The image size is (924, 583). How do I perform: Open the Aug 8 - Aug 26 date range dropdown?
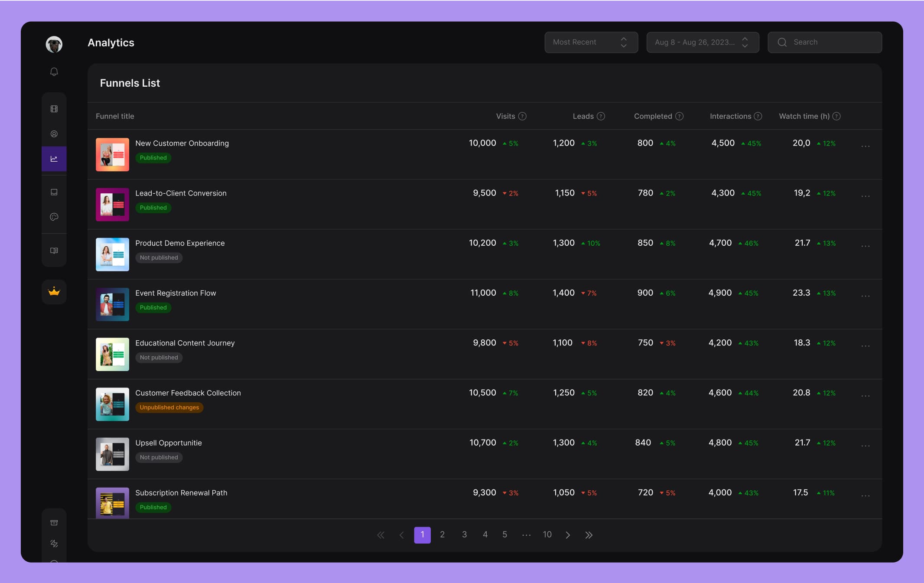coord(702,42)
